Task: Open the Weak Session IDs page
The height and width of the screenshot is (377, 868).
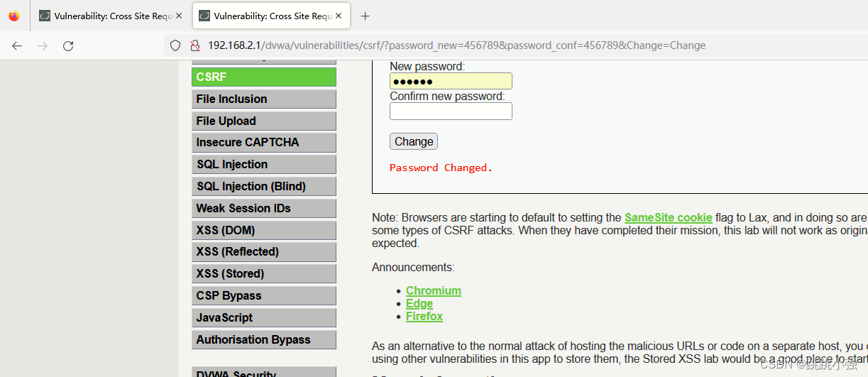Action: [x=264, y=208]
